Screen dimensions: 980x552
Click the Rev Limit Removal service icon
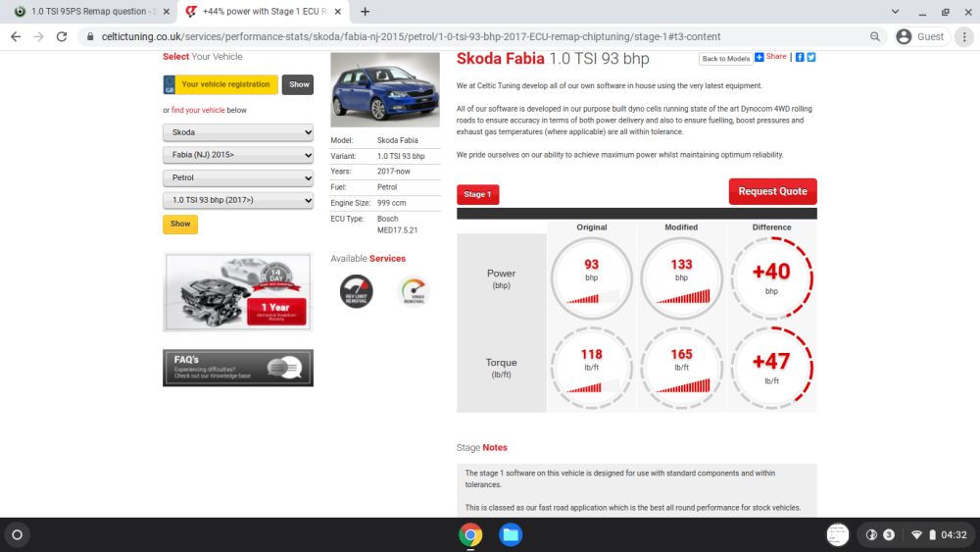pyautogui.click(x=357, y=291)
